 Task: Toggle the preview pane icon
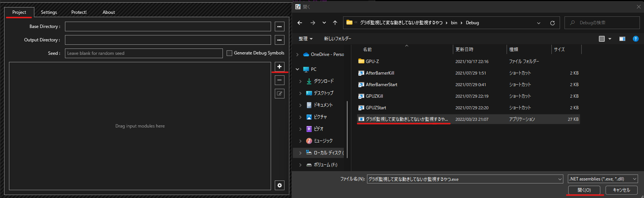tap(622, 39)
